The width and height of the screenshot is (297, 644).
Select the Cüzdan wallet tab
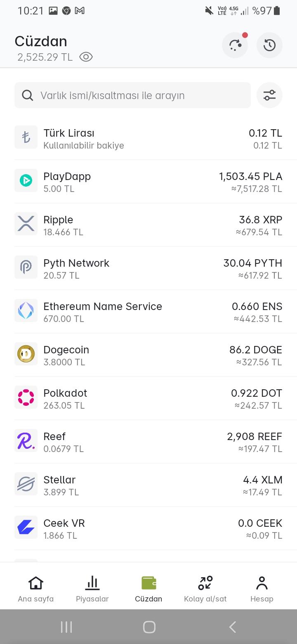click(148, 589)
